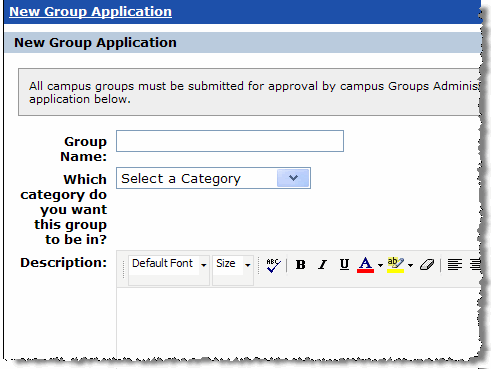Click the eraser remove-formatting icon
The height and width of the screenshot is (369, 491).
point(427,265)
